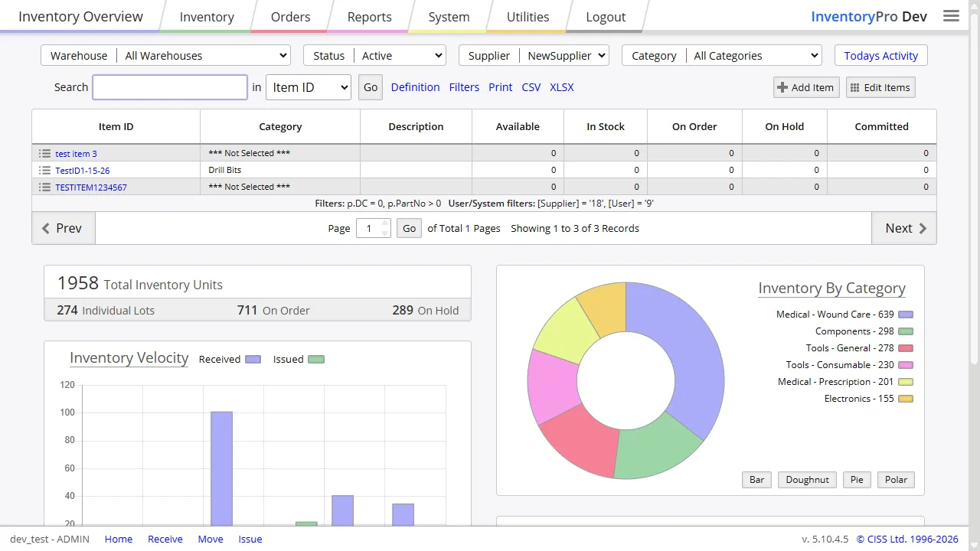980x551 pixels.
Task: Click the Issued green legend swatch
Action: pos(316,359)
